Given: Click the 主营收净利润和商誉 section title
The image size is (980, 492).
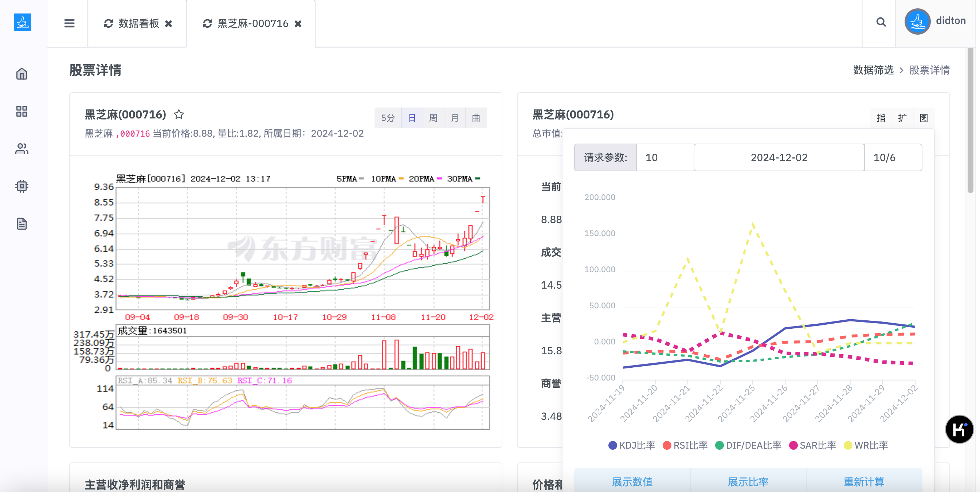Looking at the screenshot, I should coord(135,484).
